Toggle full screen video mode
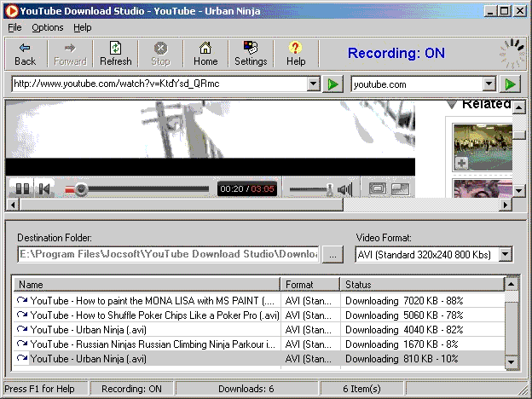Viewport: 532px width, 399px height. 378,189
